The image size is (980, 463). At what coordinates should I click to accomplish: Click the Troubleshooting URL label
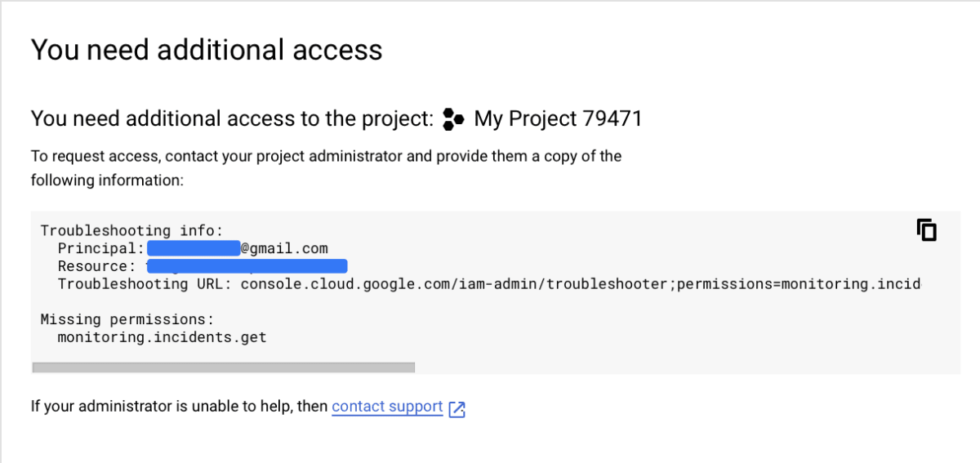point(145,284)
